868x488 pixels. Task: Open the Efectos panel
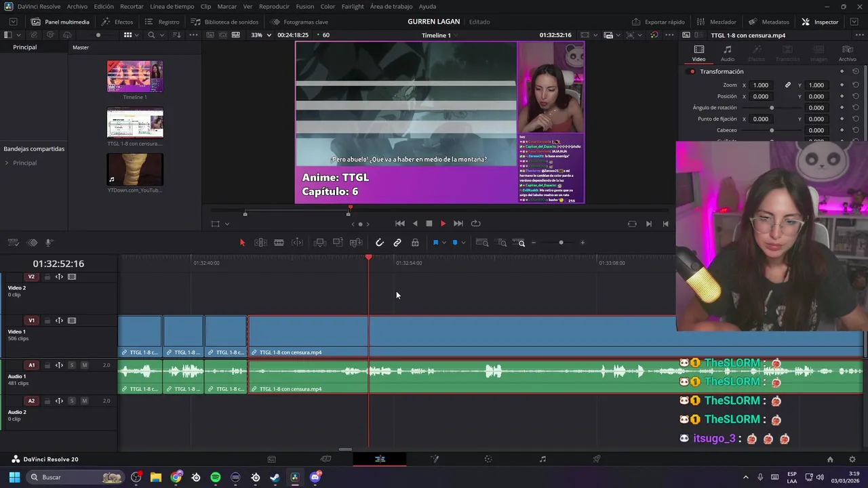[117, 22]
